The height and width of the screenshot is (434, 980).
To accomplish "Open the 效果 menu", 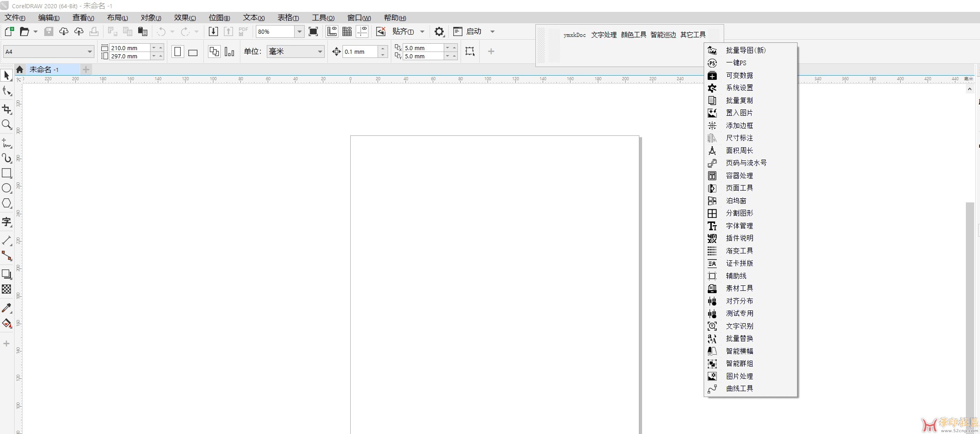I will pyautogui.click(x=185, y=18).
